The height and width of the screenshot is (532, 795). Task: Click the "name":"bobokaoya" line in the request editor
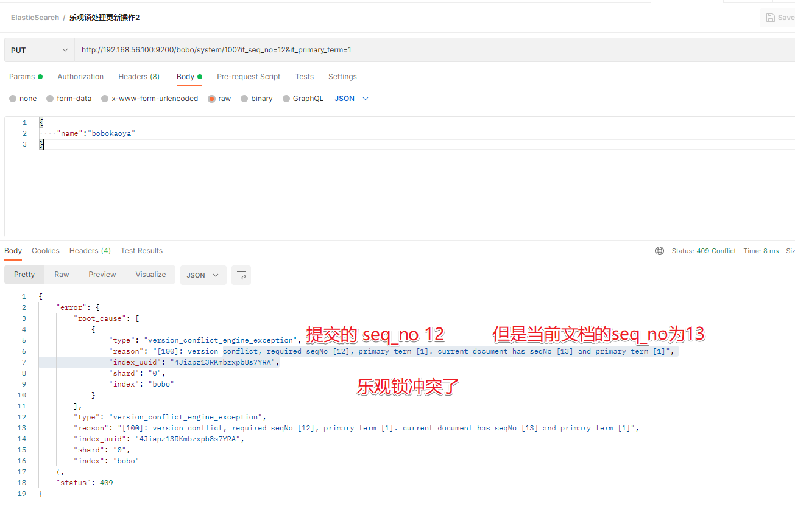pos(96,133)
